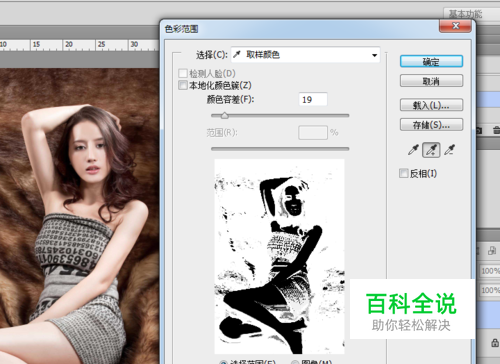The image size is (500, 364).
Task: Click the 载入(L)... button
Action: click(x=431, y=105)
